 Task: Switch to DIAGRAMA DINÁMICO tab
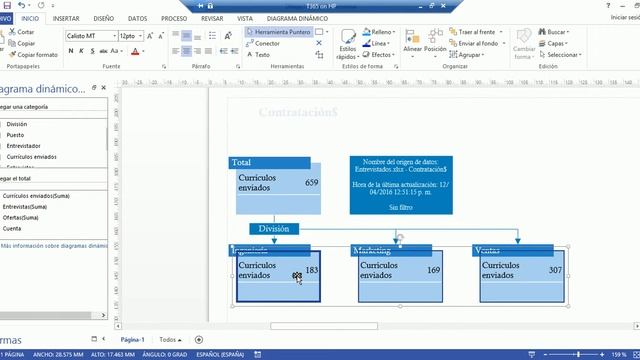tap(297, 19)
